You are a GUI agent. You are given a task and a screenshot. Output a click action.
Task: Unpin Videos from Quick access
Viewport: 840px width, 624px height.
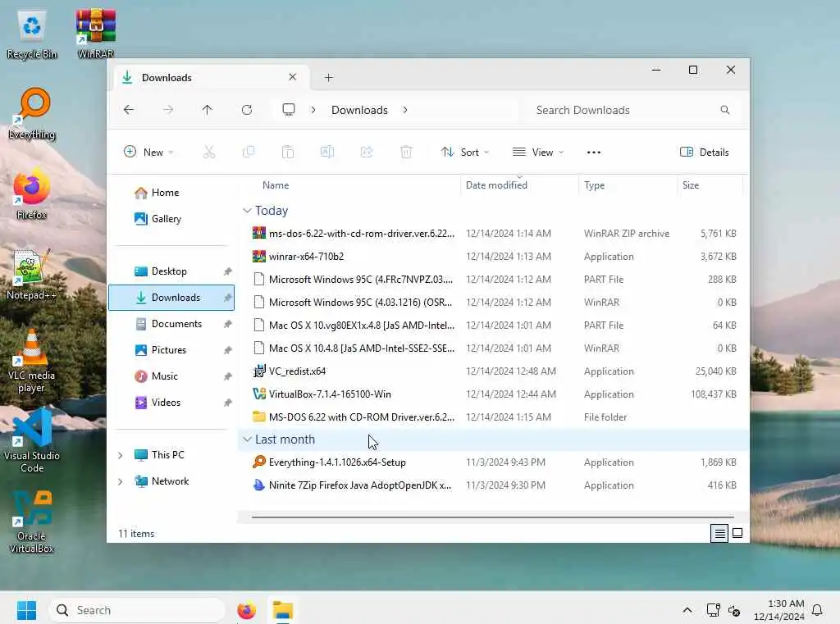(228, 403)
